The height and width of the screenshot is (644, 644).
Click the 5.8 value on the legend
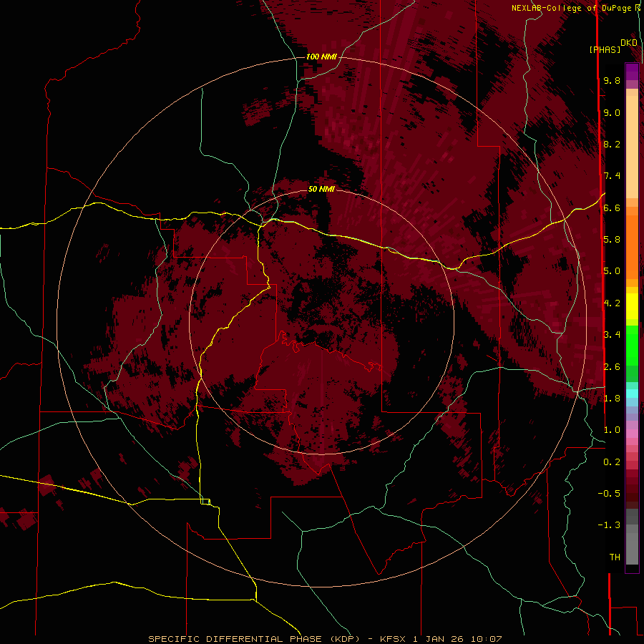612,240
